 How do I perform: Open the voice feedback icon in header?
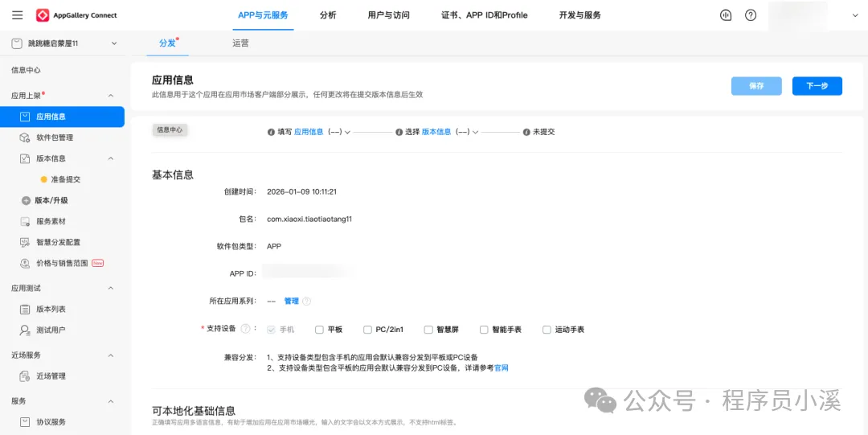click(726, 15)
